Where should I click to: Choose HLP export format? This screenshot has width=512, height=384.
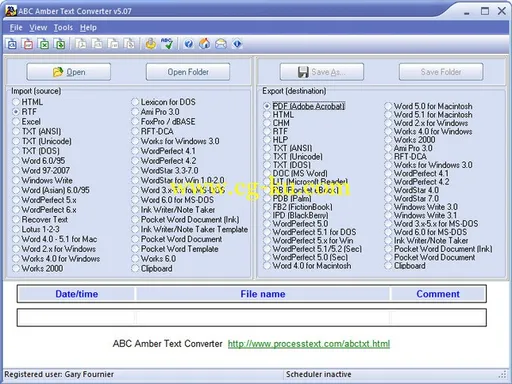pos(275,140)
